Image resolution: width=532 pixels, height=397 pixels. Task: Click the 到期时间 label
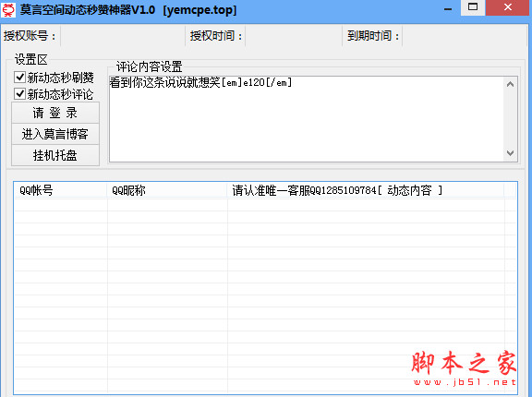373,36
